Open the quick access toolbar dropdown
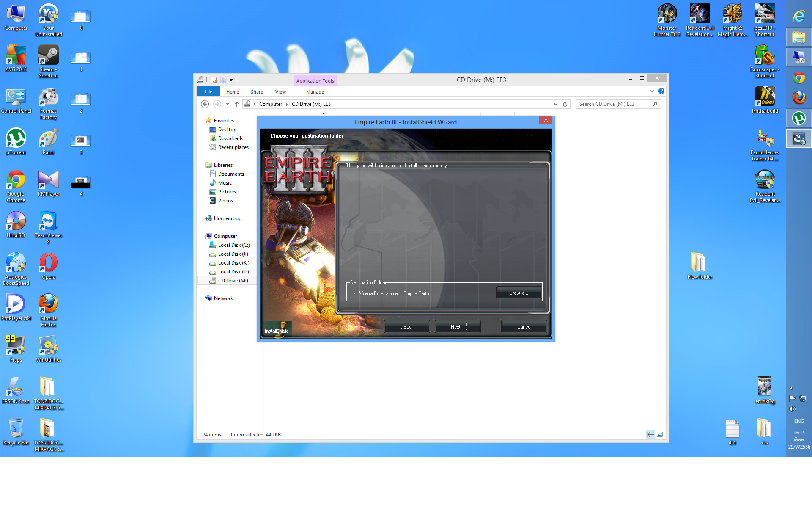The image size is (812, 508). click(231, 80)
